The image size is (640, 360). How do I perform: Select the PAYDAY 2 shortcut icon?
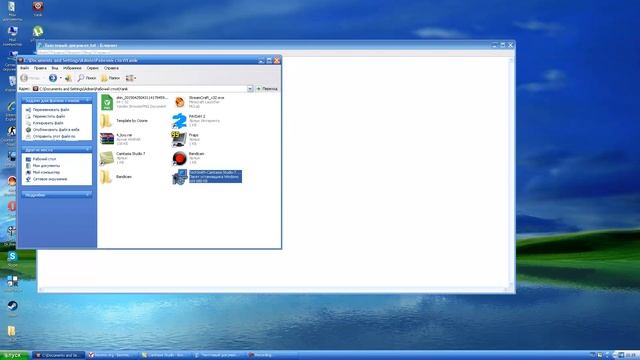179,121
